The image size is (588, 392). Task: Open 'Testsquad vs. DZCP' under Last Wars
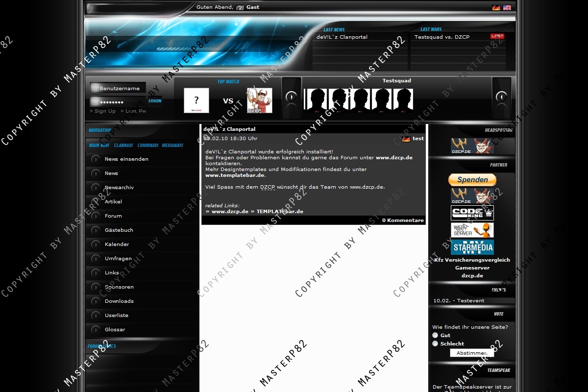coord(442,37)
